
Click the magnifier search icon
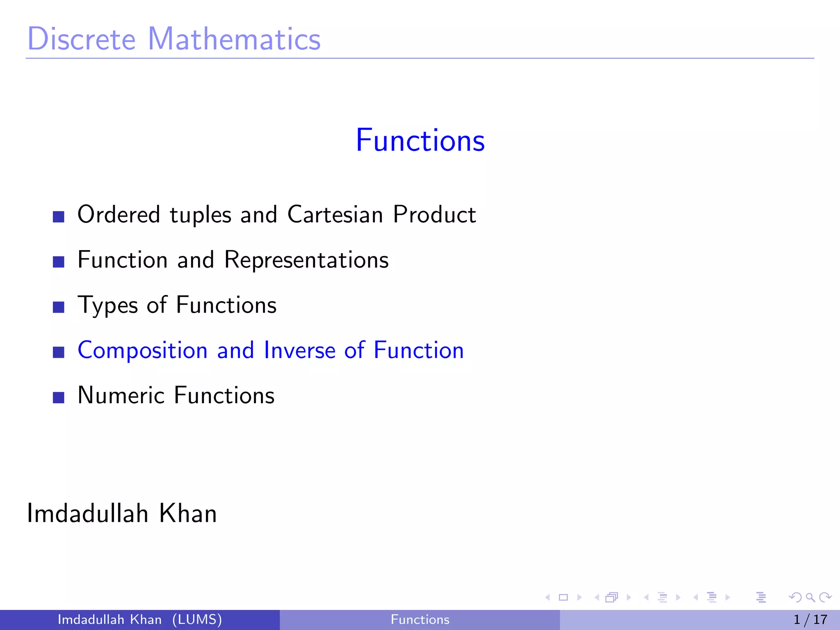(810, 598)
